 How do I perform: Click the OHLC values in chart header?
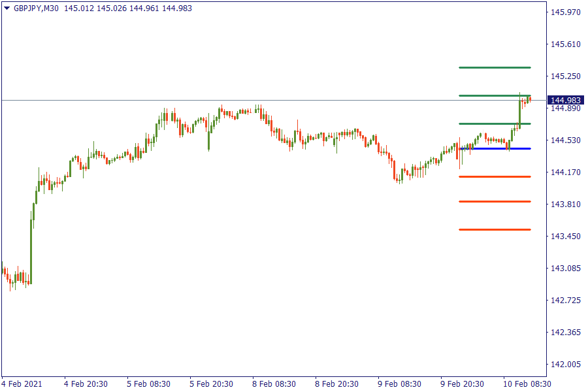pyautogui.click(x=128, y=8)
